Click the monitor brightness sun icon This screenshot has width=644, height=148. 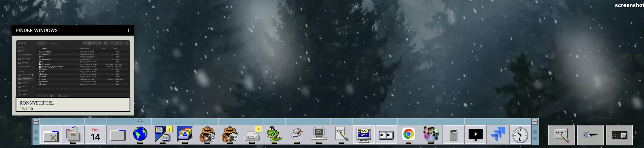pos(475,135)
